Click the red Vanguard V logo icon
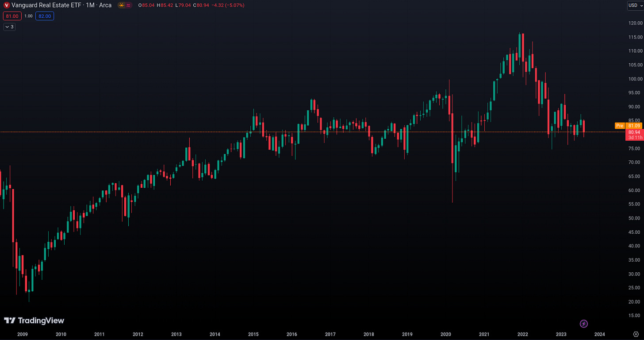644x340 pixels. [7, 5]
